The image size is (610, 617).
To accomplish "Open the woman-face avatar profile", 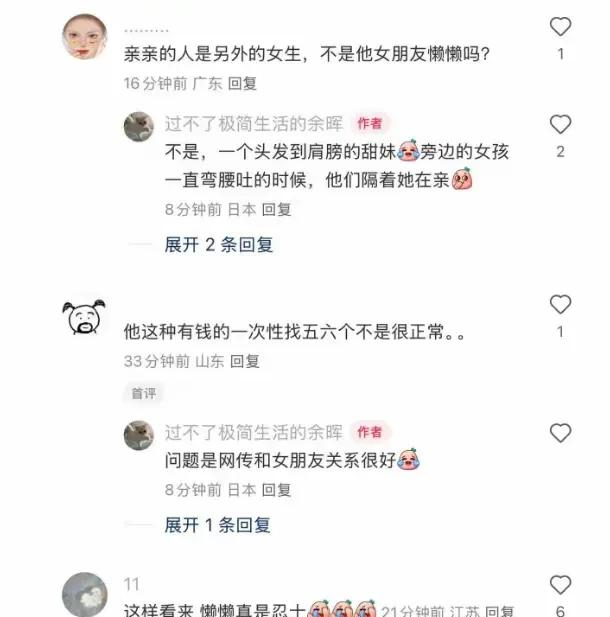I will [85, 36].
